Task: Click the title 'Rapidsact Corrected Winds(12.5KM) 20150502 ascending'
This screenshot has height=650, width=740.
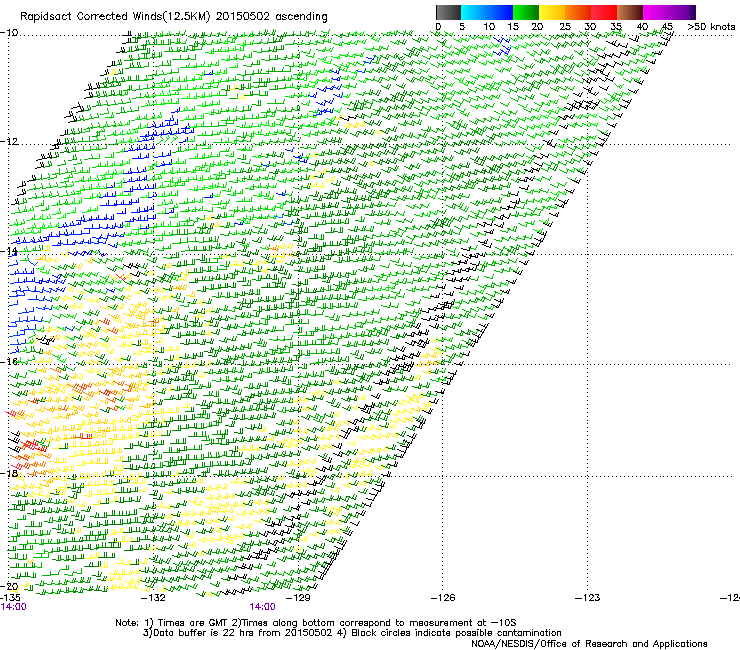Action: point(174,17)
